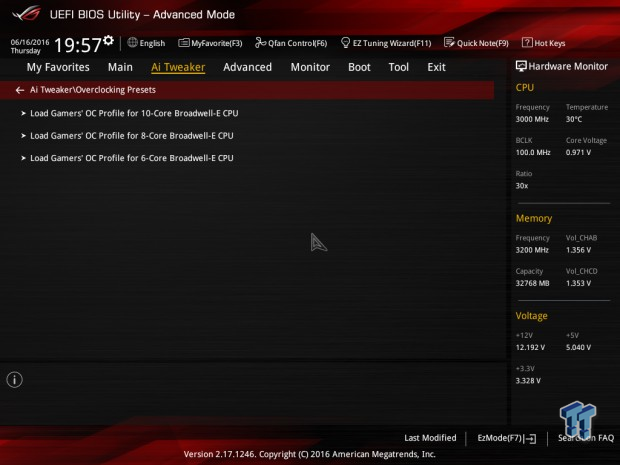
Task: Click Last Modified at the bottom
Action: click(x=430, y=438)
